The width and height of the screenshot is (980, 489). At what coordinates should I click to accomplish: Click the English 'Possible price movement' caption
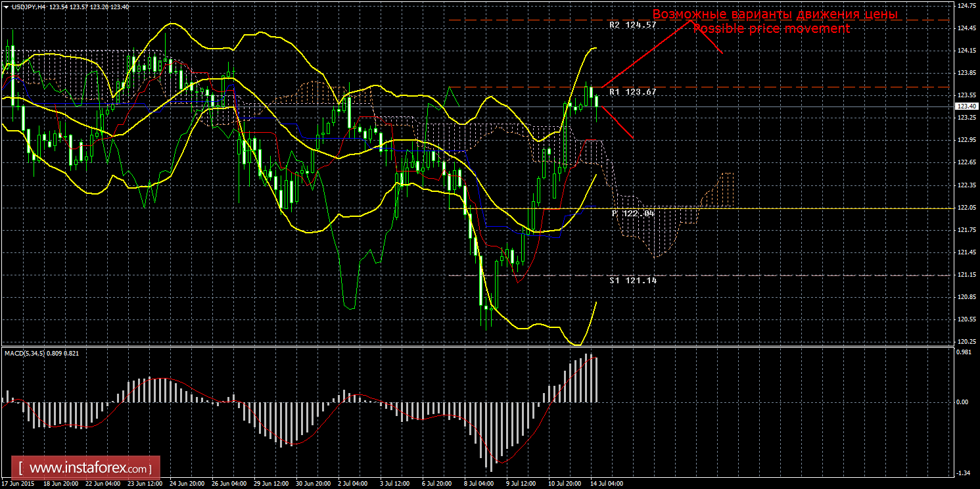[x=771, y=29]
